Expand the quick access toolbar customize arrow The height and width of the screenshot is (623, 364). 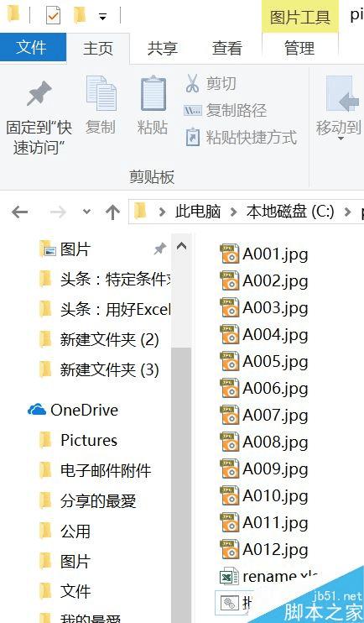(103, 17)
